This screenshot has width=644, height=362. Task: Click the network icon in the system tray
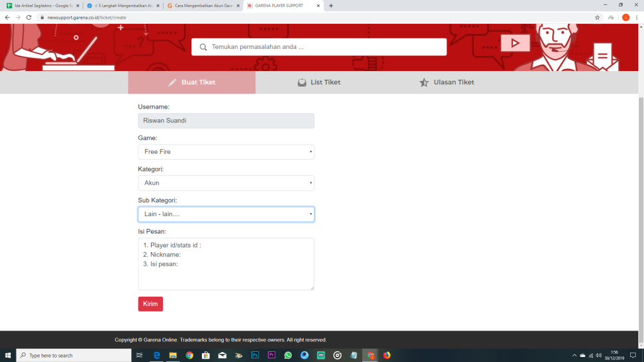[591, 356]
